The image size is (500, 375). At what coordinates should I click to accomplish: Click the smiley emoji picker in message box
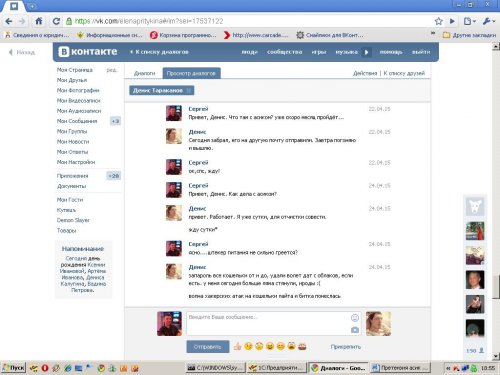tap(355, 318)
